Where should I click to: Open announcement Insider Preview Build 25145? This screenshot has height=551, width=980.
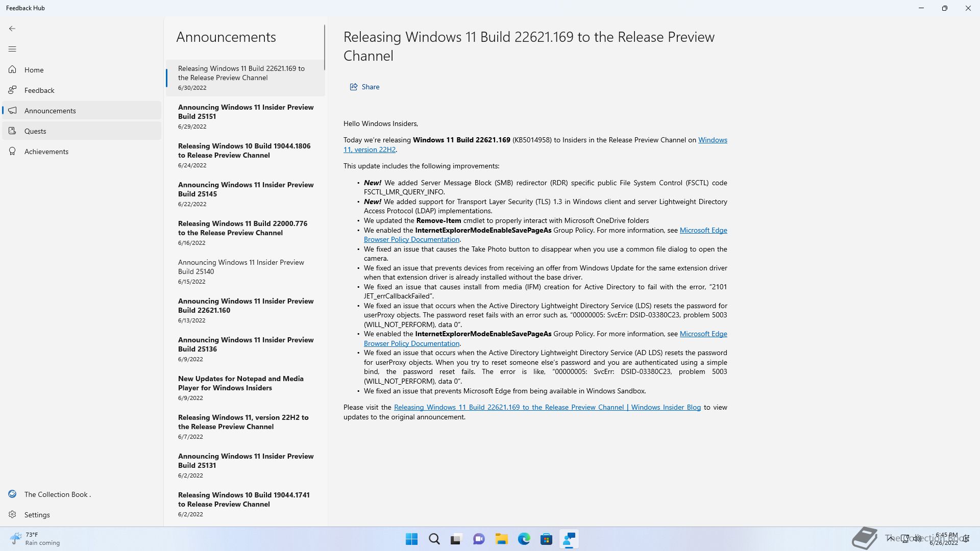tap(246, 194)
